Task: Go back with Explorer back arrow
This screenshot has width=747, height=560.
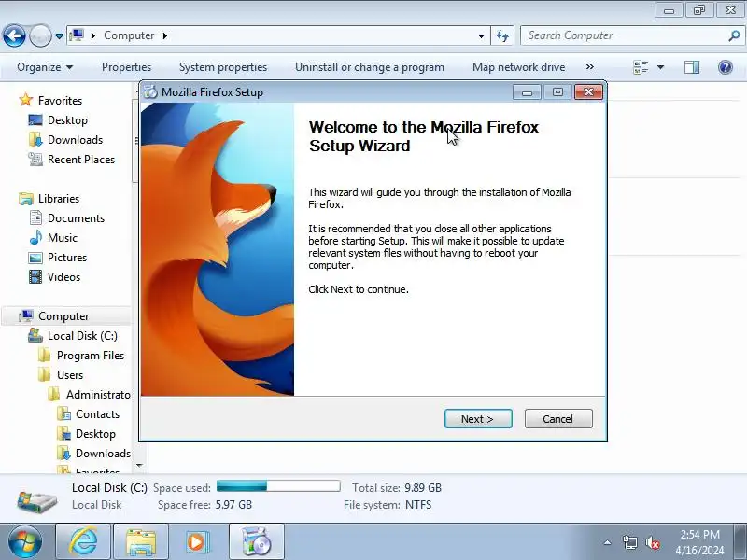Action: [14, 35]
